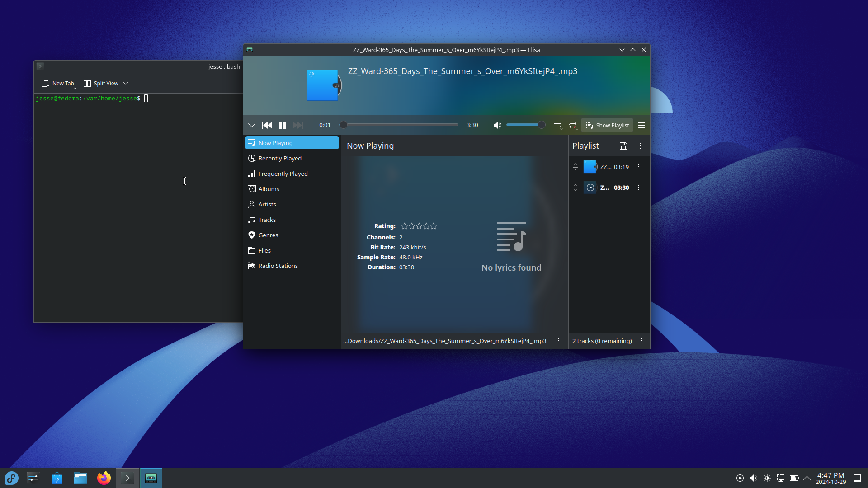Screen dimensions: 868x488
Task: Open options for the 03:19 playlist track
Action: point(639,167)
